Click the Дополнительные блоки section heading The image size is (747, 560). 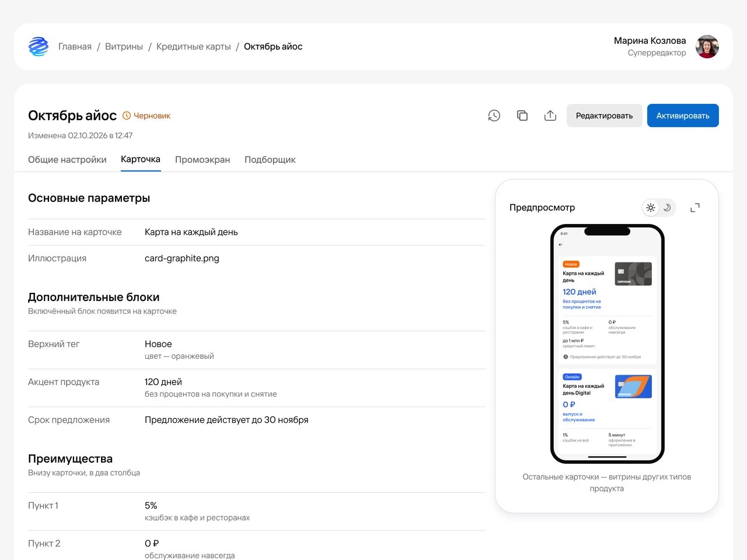[x=94, y=297]
